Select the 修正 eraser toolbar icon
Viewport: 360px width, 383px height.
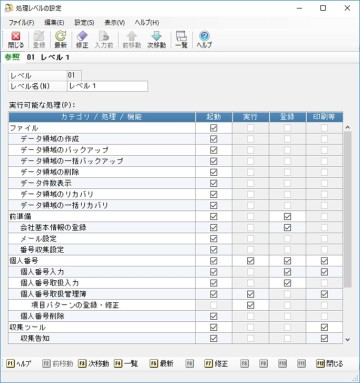(82, 40)
